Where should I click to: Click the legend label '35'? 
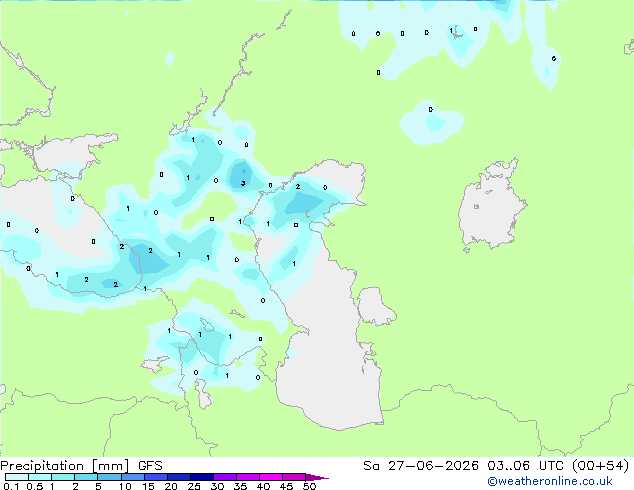click(240, 486)
